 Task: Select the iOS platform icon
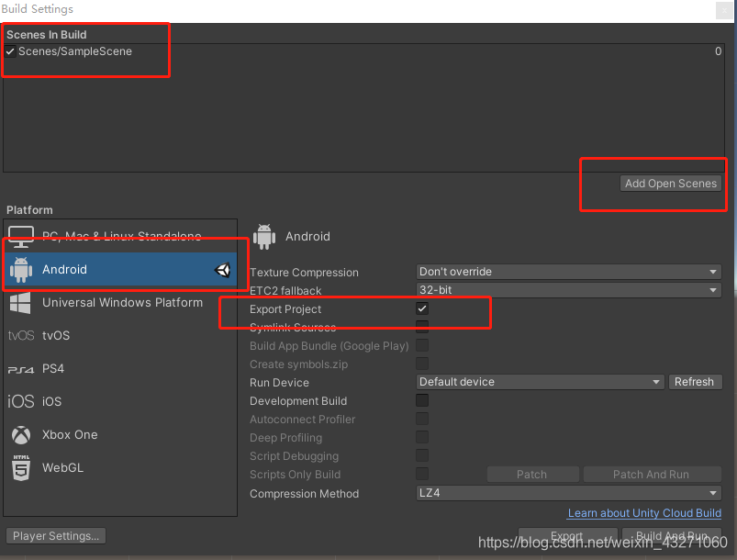[x=21, y=401]
